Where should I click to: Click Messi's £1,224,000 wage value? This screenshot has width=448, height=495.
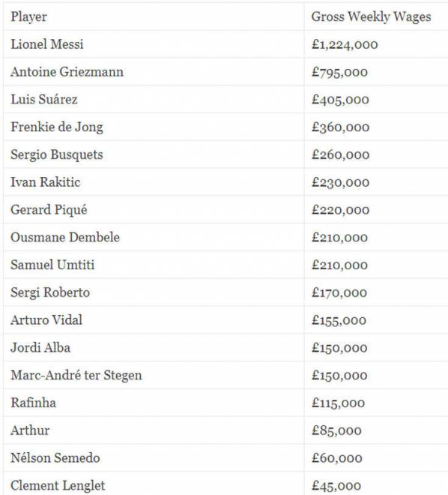[x=345, y=44]
